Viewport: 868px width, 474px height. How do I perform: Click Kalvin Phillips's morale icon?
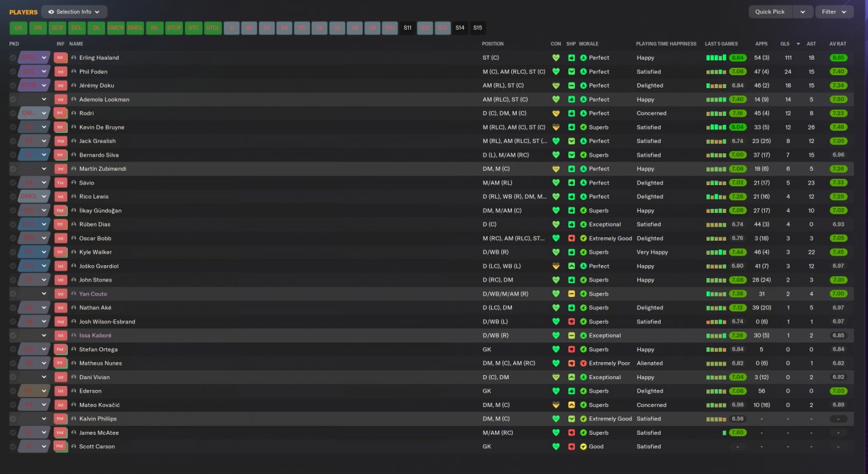point(583,419)
